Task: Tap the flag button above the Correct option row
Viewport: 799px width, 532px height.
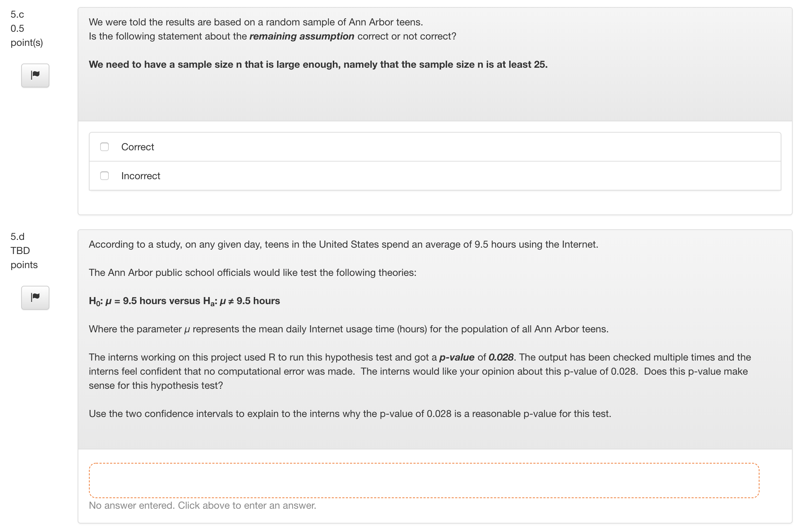Action: (35, 75)
